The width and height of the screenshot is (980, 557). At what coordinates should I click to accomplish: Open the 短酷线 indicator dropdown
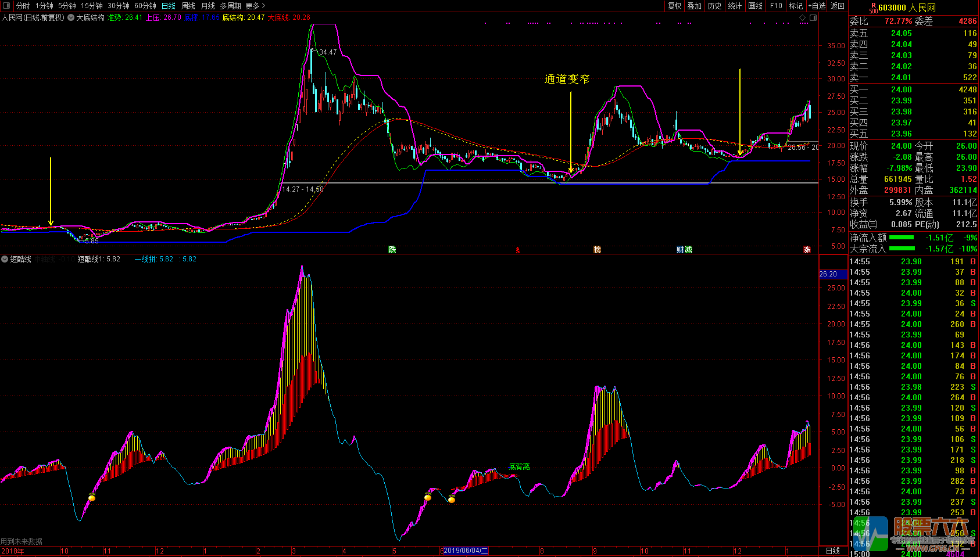[x=5, y=259]
